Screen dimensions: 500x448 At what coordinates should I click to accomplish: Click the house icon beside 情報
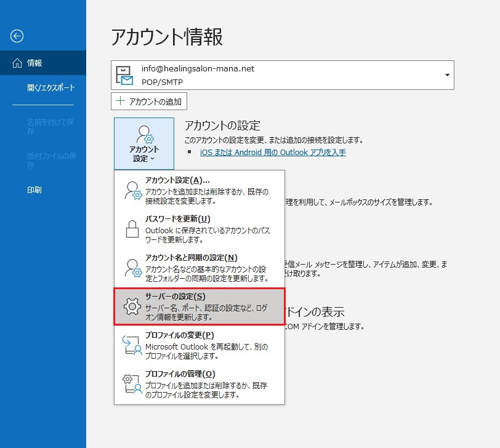[17, 63]
